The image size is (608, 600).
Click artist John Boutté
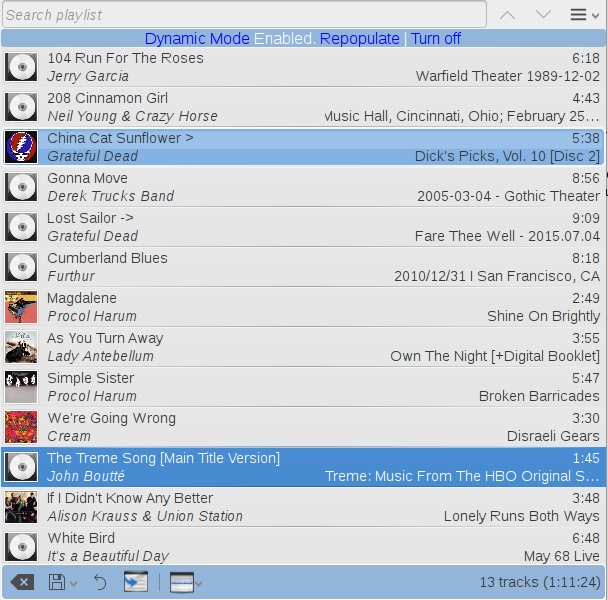click(86, 476)
